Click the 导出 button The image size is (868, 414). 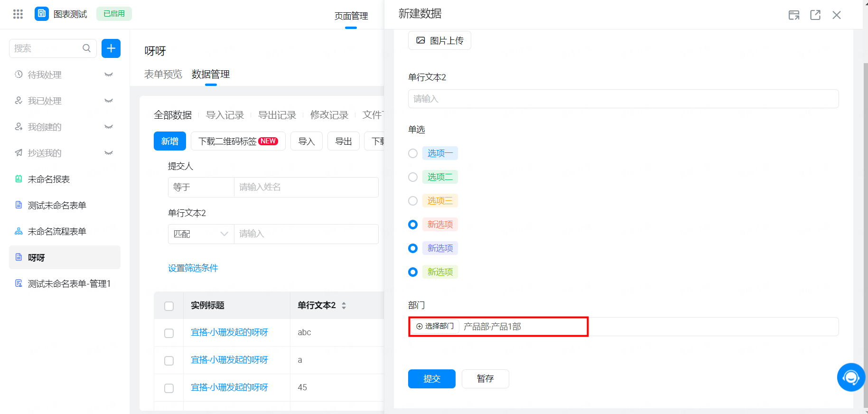[344, 141]
